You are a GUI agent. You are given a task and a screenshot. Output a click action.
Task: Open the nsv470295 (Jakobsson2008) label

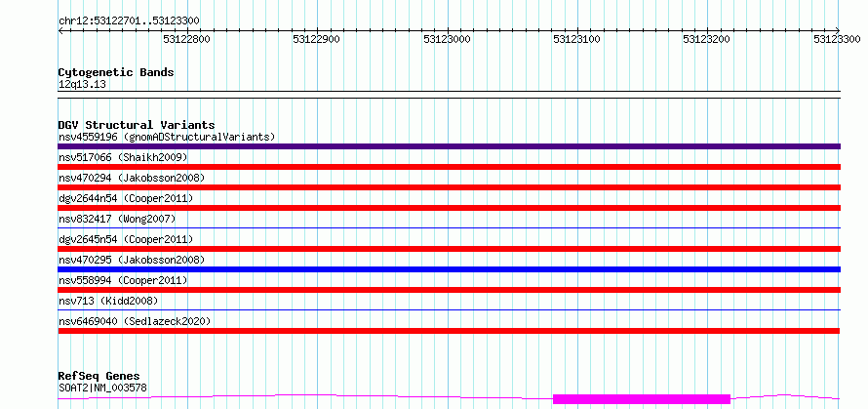132,260
